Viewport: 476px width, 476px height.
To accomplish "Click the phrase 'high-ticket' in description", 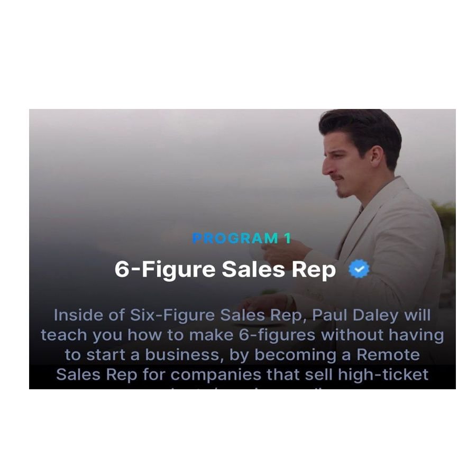I will pos(383,374).
